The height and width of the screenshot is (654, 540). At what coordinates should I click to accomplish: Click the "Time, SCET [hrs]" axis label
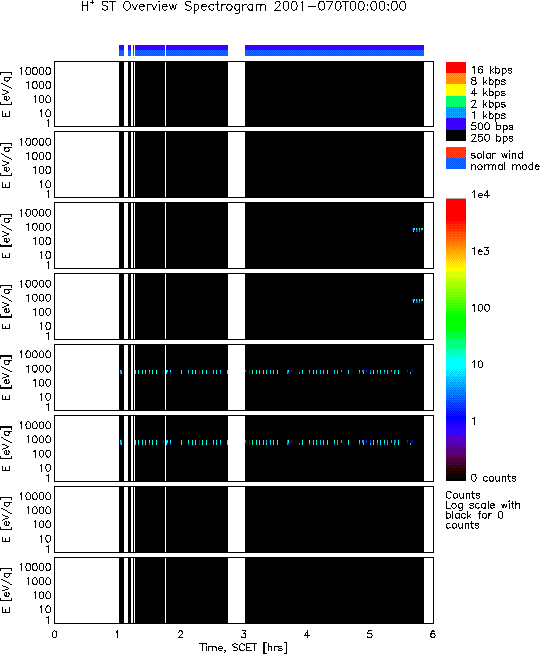243,647
